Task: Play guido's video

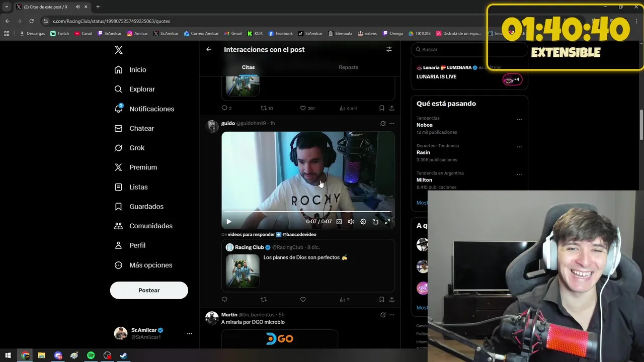Action: [x=229, y=222]
